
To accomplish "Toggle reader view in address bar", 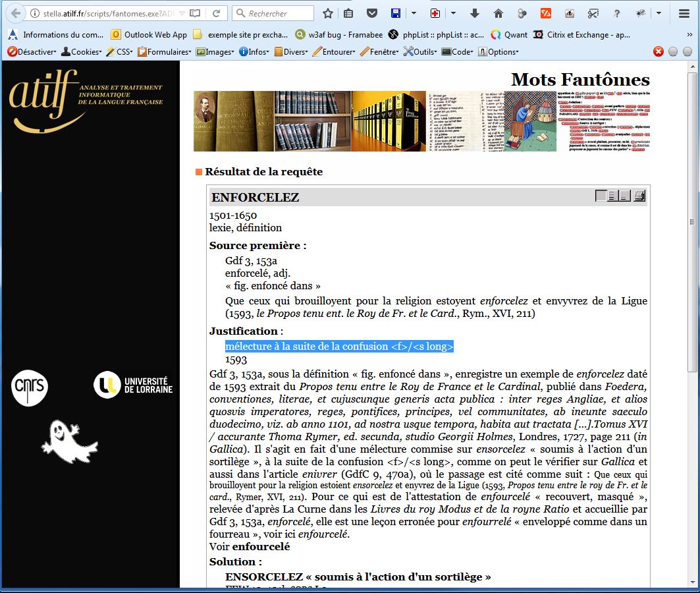I will point(195,13).
